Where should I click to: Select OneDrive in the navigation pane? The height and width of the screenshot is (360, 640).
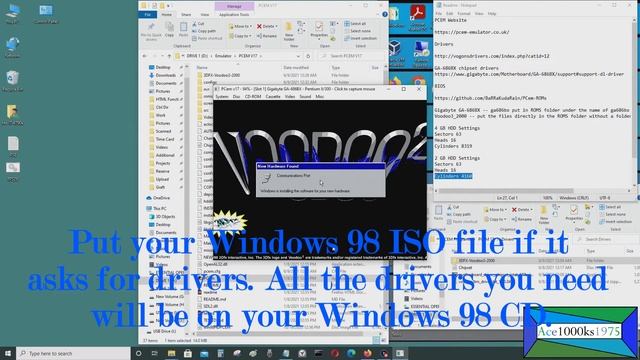pos(161,198)
